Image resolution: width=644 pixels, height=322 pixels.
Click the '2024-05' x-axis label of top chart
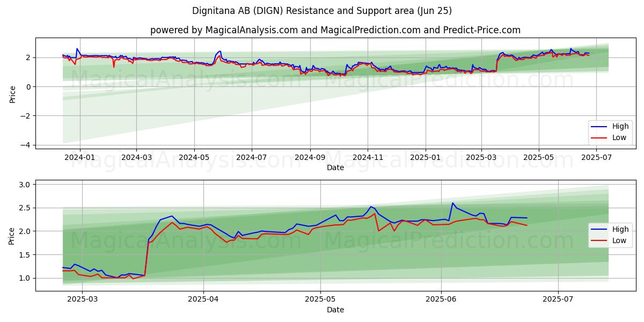[x=194, y=158]
